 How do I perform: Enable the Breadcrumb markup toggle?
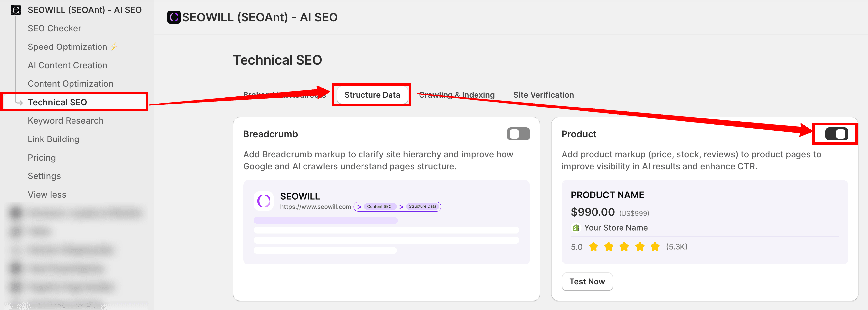(x=518, y=134)
